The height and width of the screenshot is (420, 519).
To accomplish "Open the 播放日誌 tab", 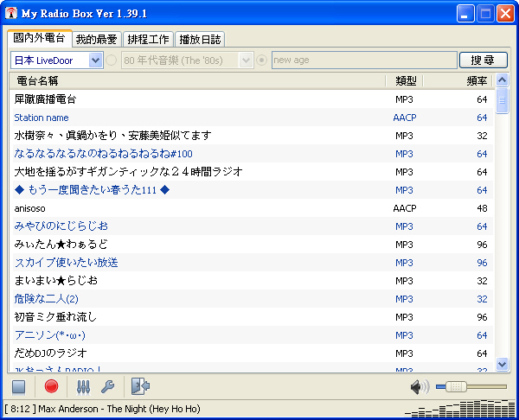I will [200, 40].
